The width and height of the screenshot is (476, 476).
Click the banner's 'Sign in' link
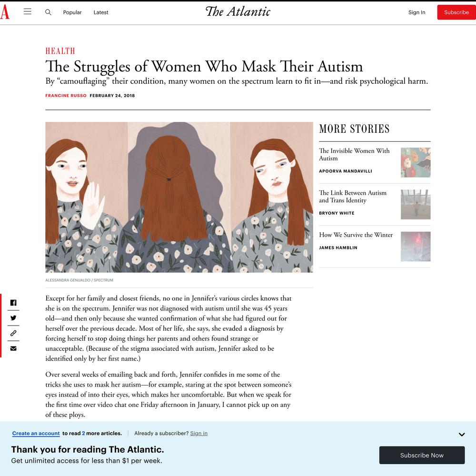(199, 434)
